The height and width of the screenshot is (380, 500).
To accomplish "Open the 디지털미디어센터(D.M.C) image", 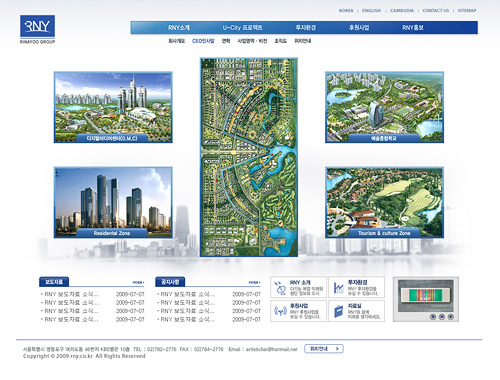I will coord(113,107).
